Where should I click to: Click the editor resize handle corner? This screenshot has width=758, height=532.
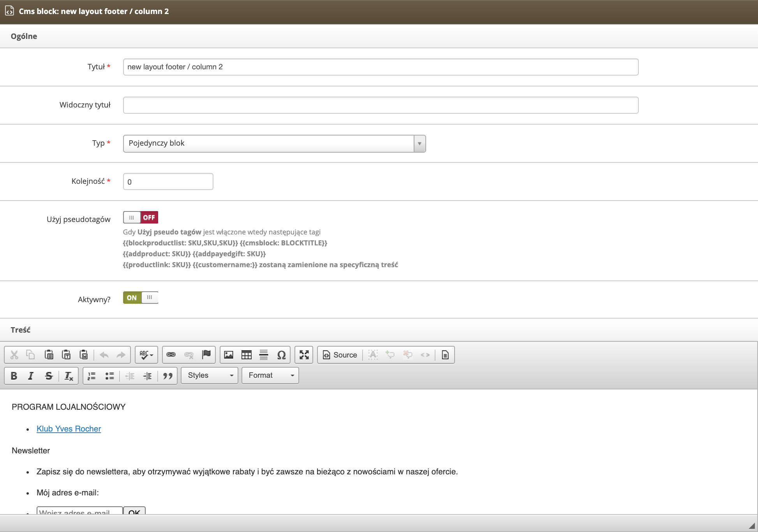click(x=752, y=526)
